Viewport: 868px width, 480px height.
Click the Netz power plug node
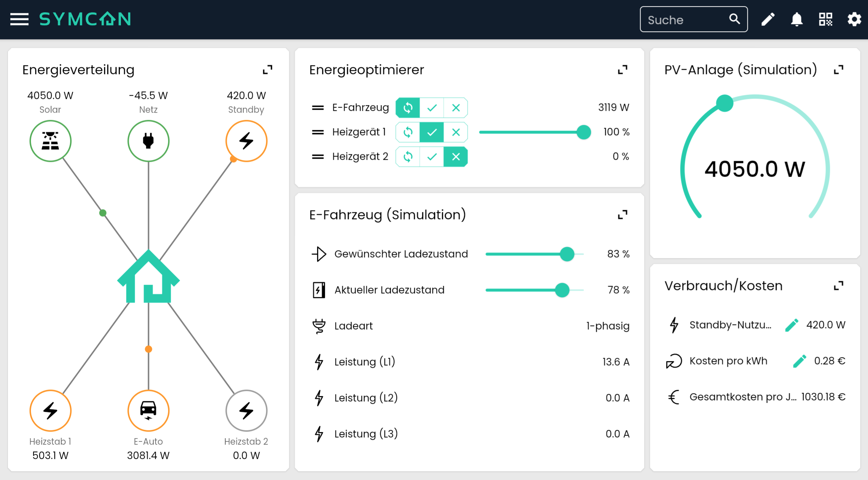tap(148, 141)
